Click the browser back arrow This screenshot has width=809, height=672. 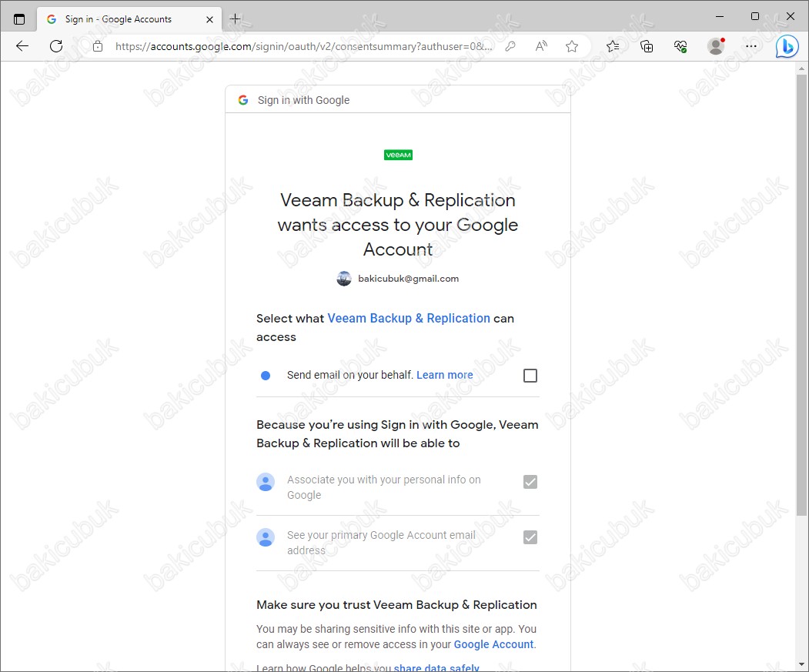(x=22, y=46)
